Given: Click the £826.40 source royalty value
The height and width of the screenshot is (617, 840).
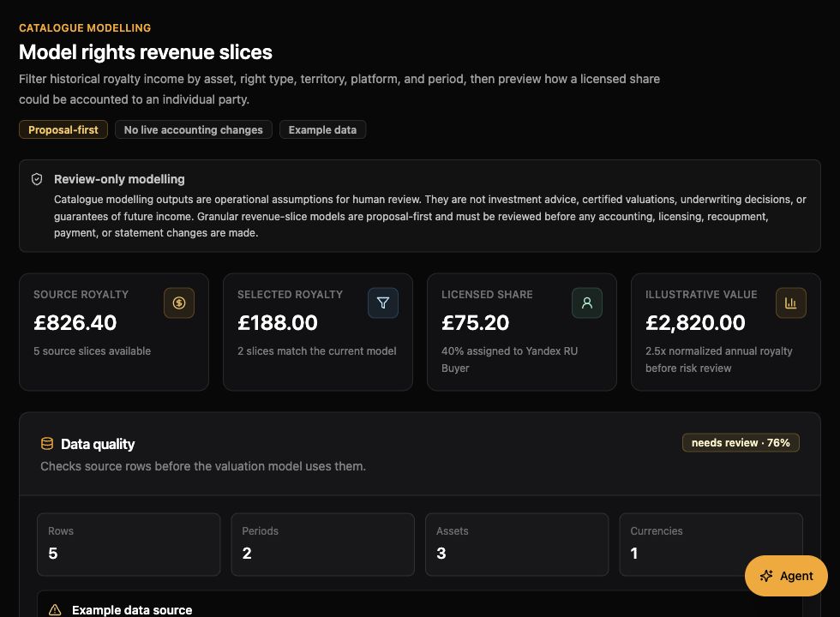Looking at the screenshot, I should pyautogui.click(x=75, y=322).
